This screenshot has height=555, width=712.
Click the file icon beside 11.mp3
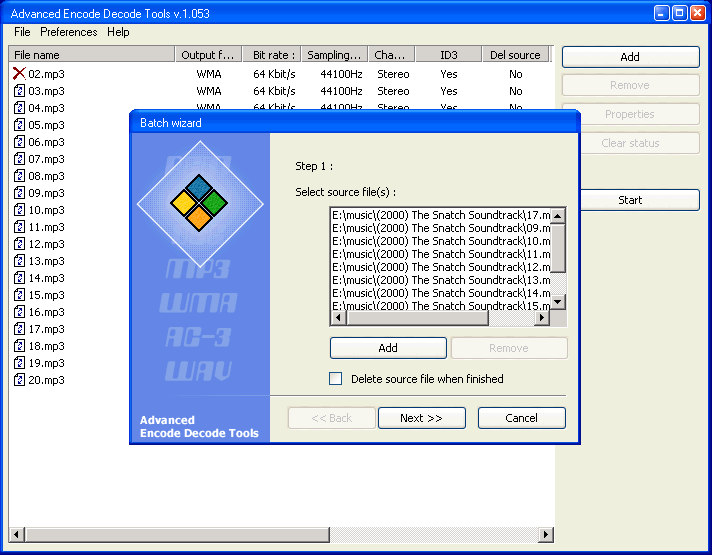point(19,227)
